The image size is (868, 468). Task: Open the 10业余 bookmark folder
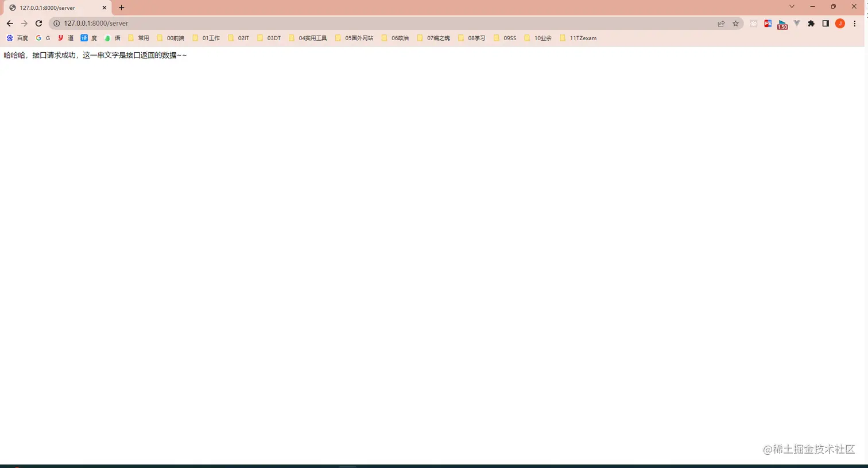(x=538, y=38)
